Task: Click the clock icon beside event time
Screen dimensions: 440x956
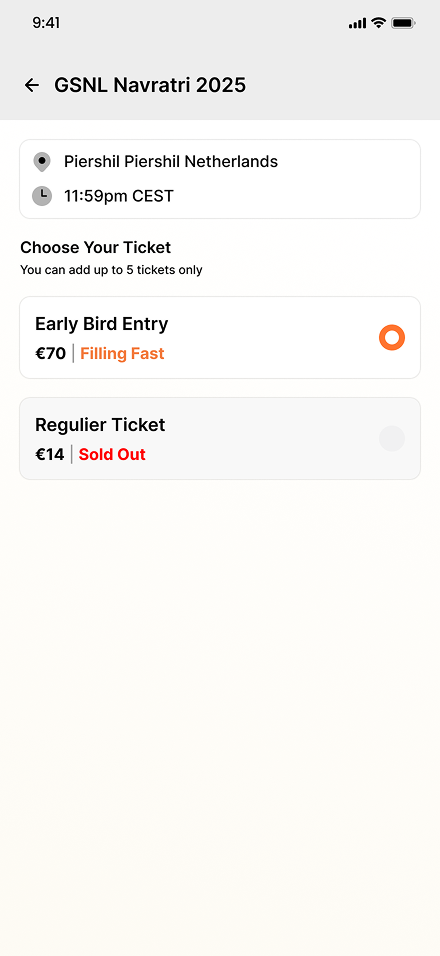Action: 41,196
